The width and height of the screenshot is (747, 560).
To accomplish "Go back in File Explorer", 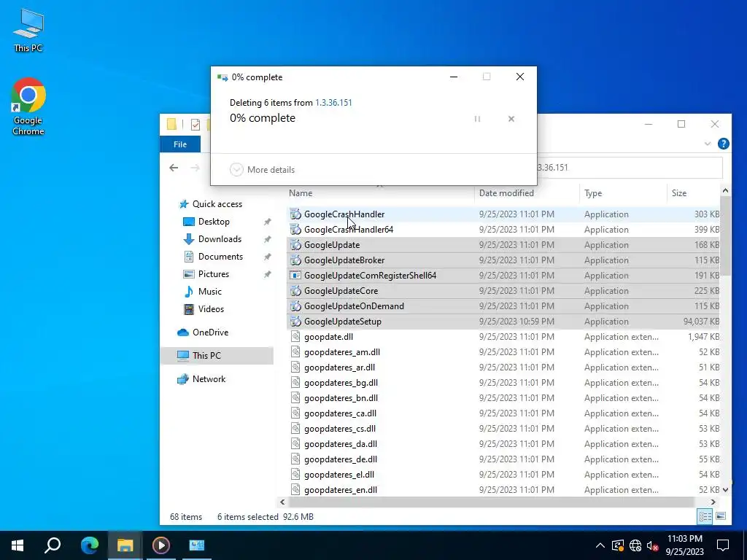I will [x=174, y=168].
